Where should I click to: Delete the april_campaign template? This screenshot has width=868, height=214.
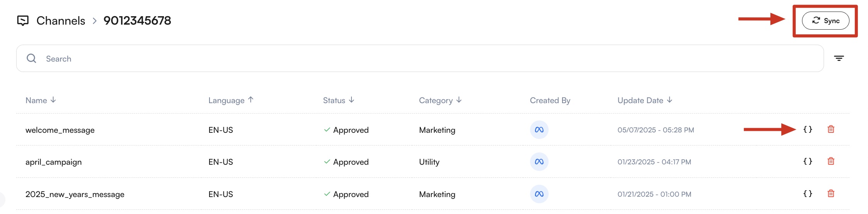tap(831, 161)
